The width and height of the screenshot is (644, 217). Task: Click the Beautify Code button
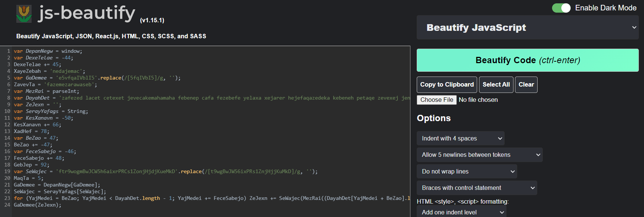point(528,60)
